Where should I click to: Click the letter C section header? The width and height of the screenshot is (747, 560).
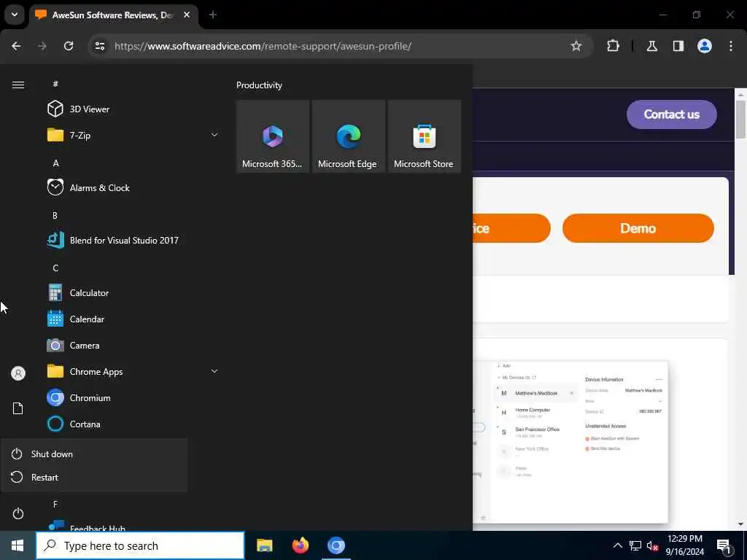(x=55, y=268)
